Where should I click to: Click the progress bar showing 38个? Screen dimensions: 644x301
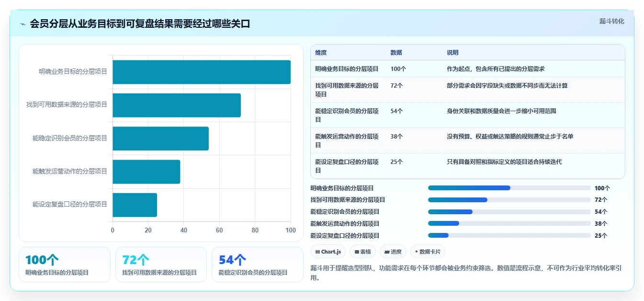509,223
